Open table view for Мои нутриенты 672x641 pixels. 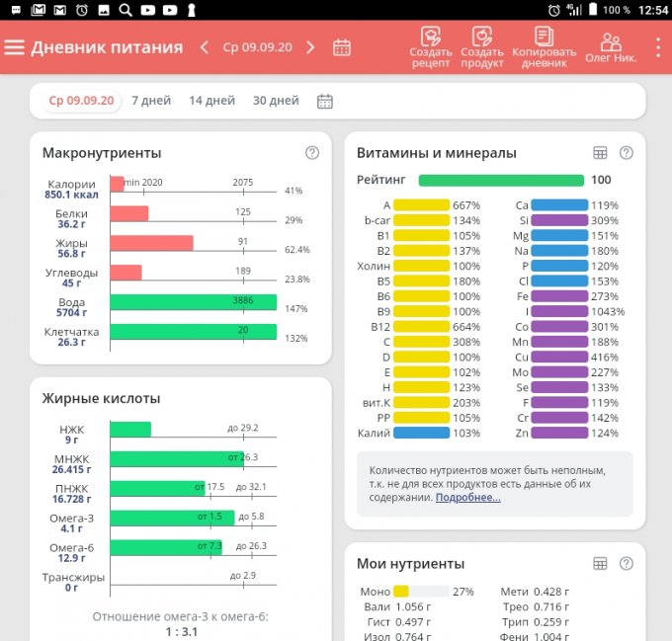[599, 563]
